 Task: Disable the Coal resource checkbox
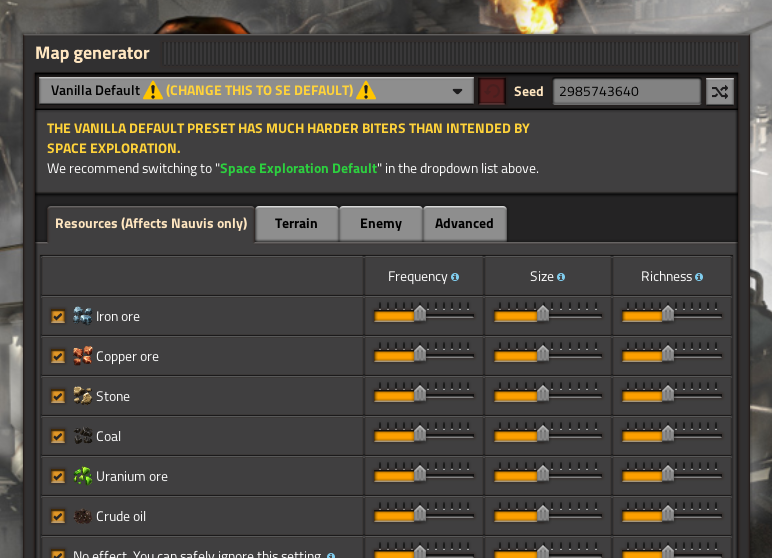click(58, 436)
